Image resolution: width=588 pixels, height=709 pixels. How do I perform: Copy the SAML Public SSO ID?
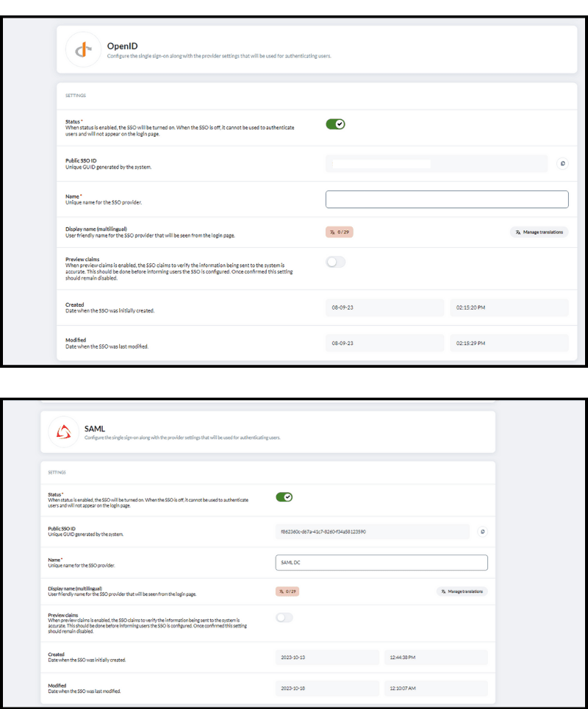pos(482,532)
